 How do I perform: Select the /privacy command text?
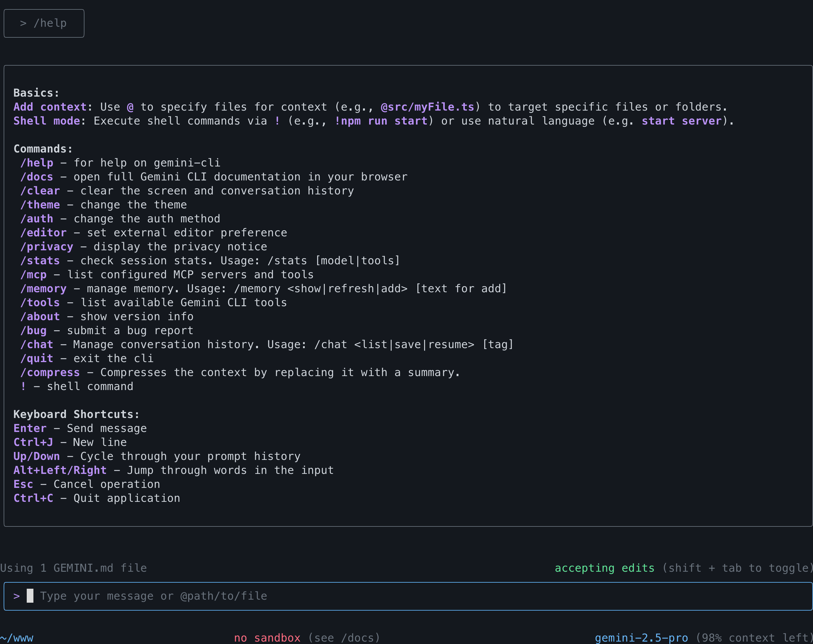click(47, 247)
